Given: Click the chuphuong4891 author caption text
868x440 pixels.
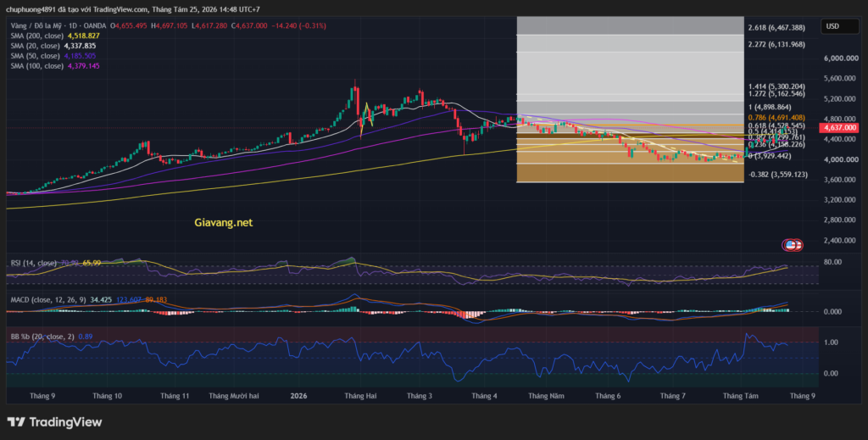Looking at the screenshot, I should click(x=133, y=8).
